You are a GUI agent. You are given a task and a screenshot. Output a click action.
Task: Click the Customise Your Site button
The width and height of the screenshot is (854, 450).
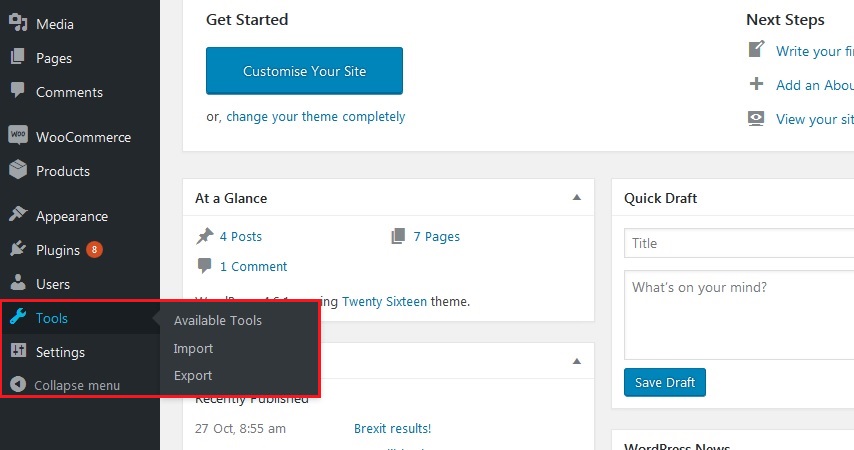click(x=304, y=71)
